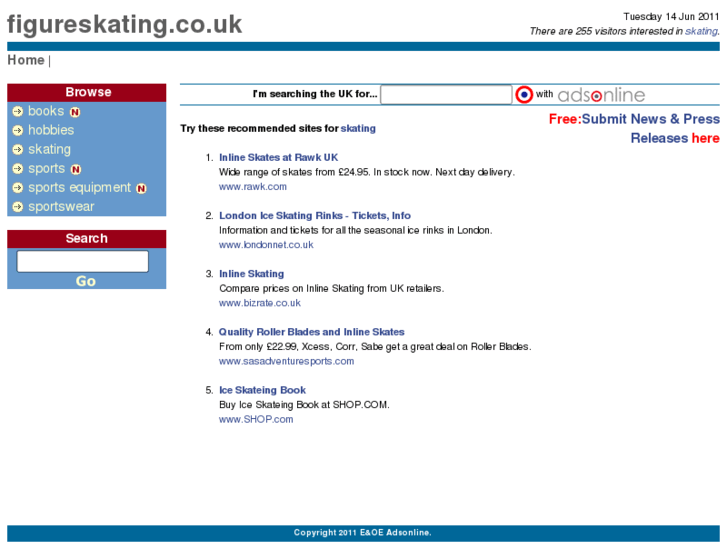This screenshot has height=545, width=727.
Task: Click Copyright 2011 E&OE Adsonline footer
Action: (363, 533)
